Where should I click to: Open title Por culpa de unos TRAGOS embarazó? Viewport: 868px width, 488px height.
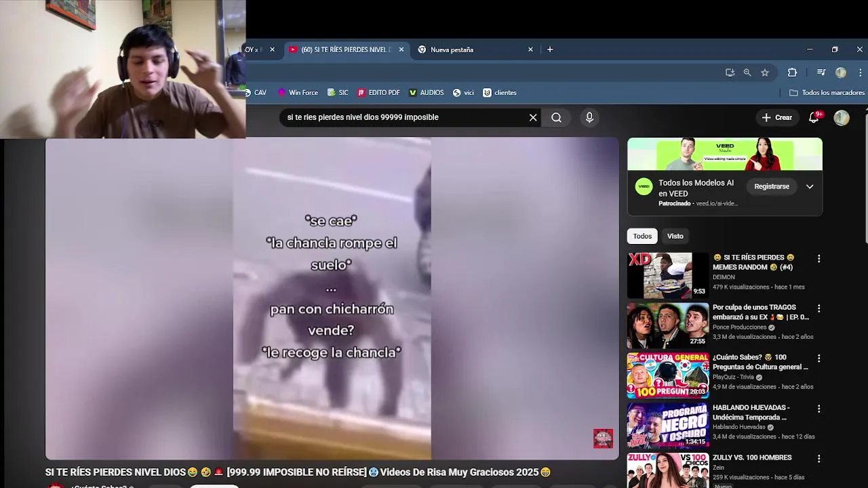[x=761, y=312]
